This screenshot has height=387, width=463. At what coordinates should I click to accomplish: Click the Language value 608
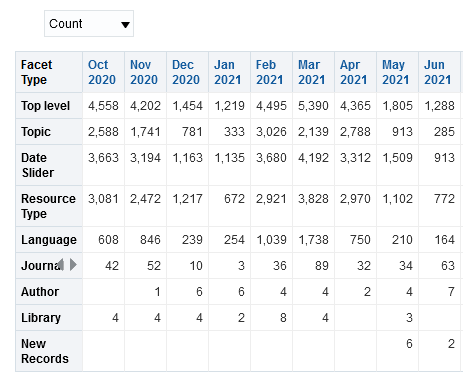(x=108, y=240)
